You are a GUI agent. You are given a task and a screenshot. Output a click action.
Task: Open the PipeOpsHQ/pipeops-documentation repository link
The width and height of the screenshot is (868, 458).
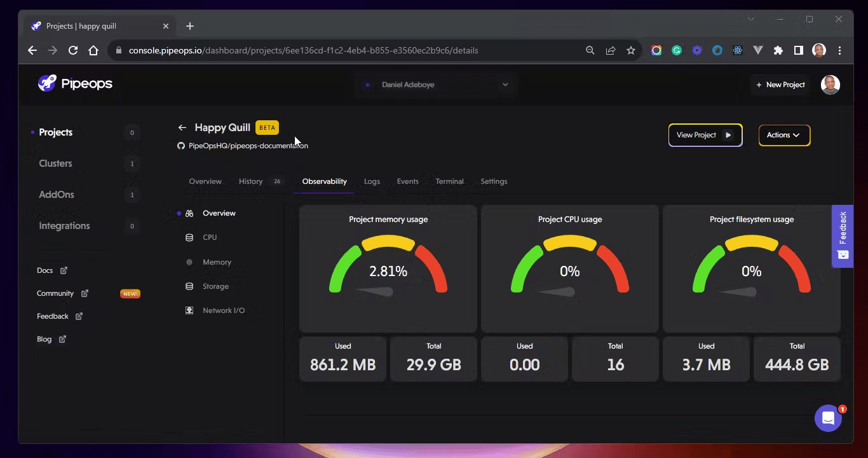tap(248, 146)
